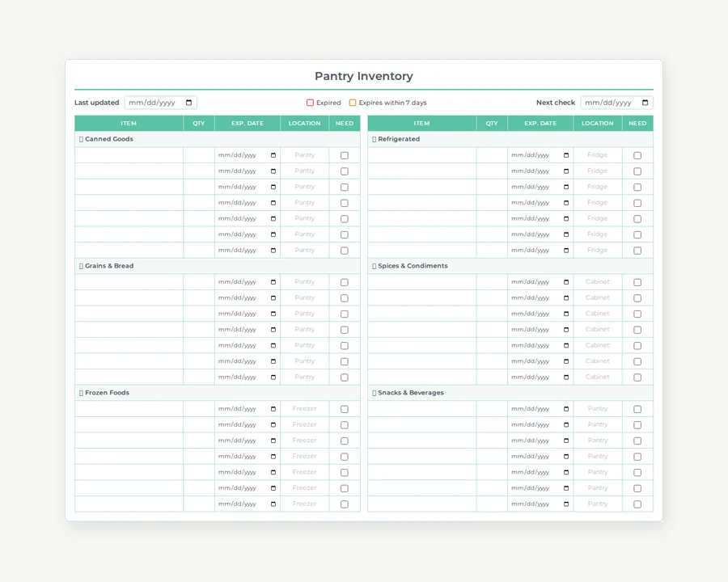Click Item field in first Refrigerated row
This screenshot has width=728, height=582.
coord(422,155)
